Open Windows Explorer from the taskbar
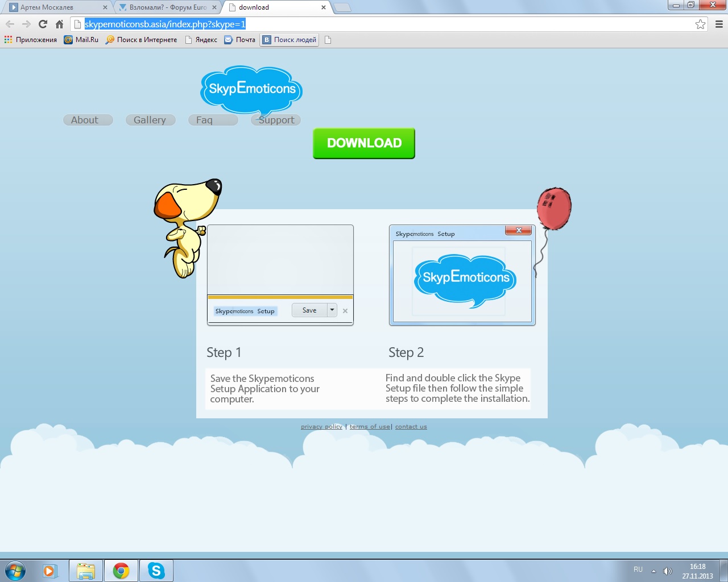 pyautogui.click(x=86, y=570)
